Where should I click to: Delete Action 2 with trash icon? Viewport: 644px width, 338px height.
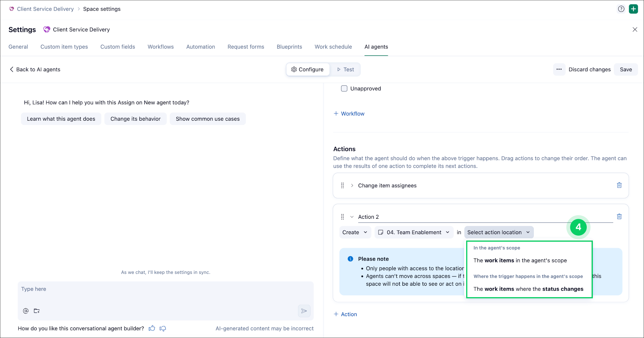click(x=619, y=217)
